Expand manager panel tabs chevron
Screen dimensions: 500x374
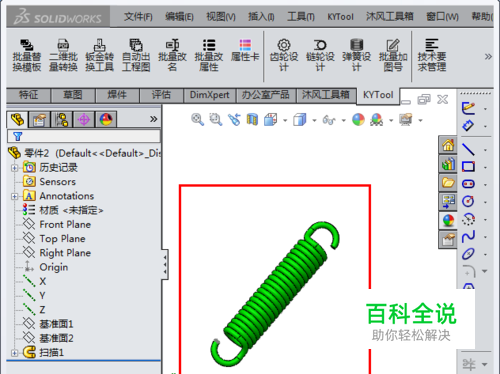point(153,119)
